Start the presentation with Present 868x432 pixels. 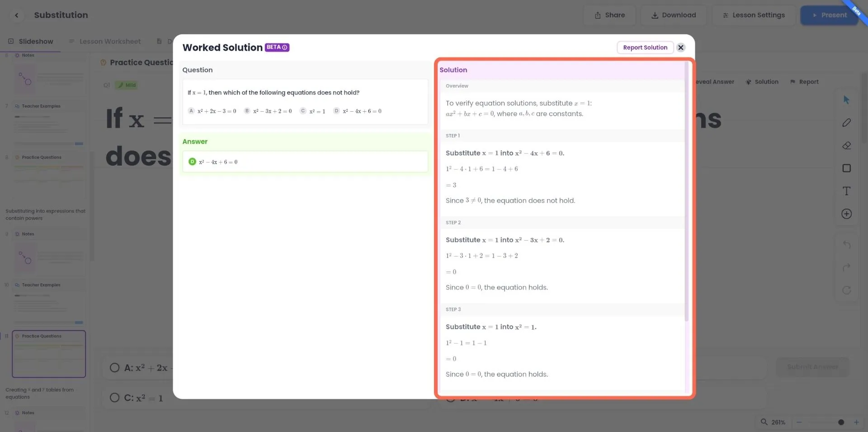tap(829, 15)
